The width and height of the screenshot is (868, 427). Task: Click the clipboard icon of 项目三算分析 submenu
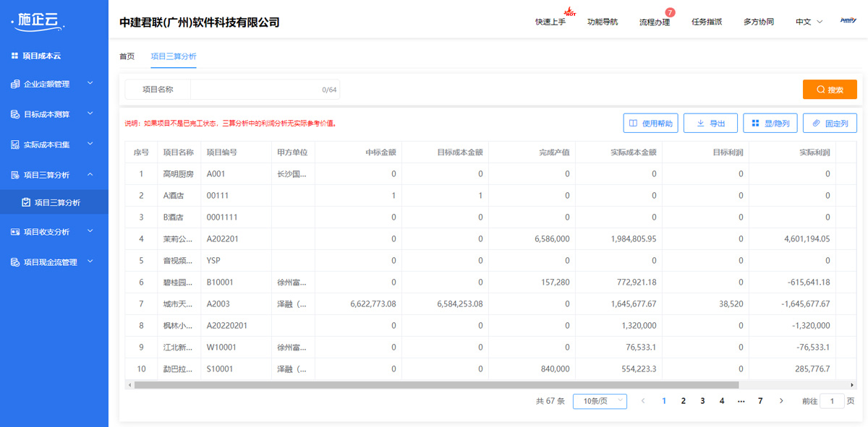[26, 203]
